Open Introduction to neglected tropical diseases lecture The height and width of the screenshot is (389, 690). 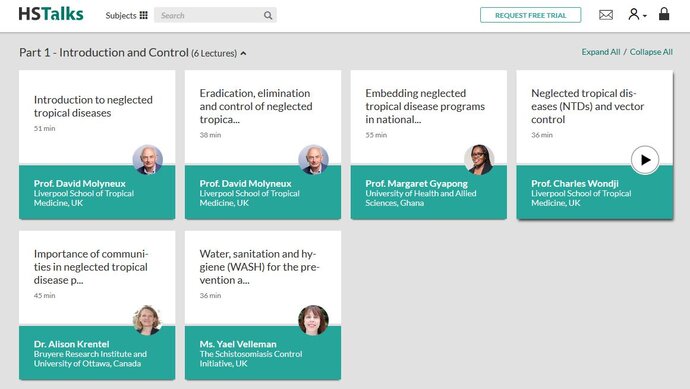click(x=93, y=106)
